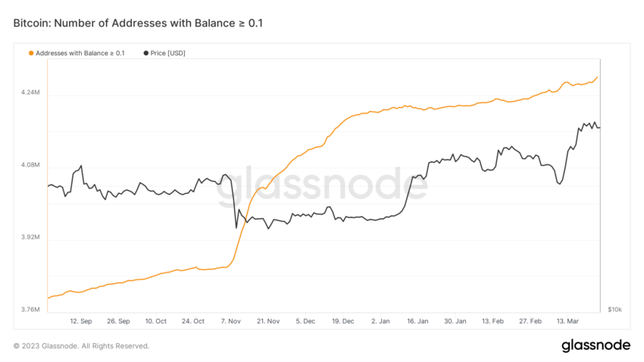Screen dimensions: 644x362
Task: Click the 3.76M y-axis label
Action: pyautogui.click(x=30, y=310)
